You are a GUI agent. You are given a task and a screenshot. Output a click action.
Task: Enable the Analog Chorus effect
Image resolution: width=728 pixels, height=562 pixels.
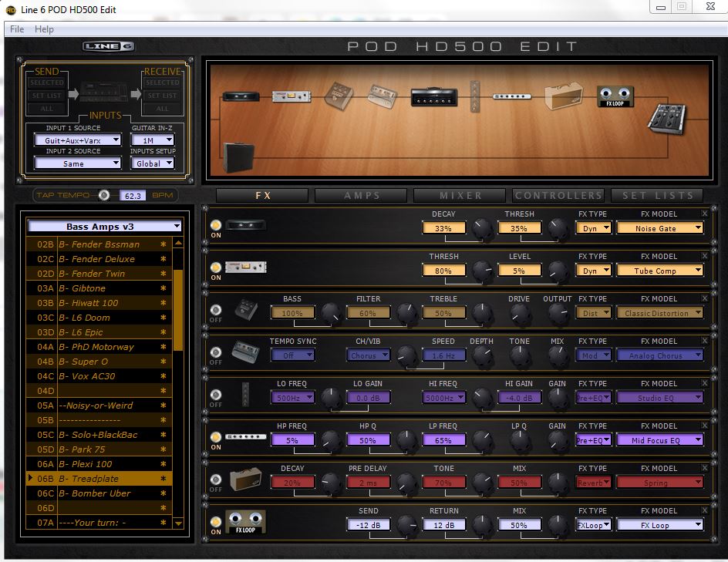tap(216, 352)
